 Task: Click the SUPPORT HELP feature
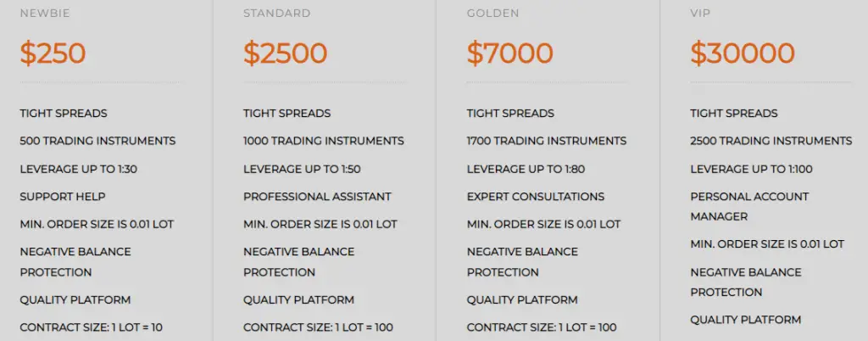63,197
